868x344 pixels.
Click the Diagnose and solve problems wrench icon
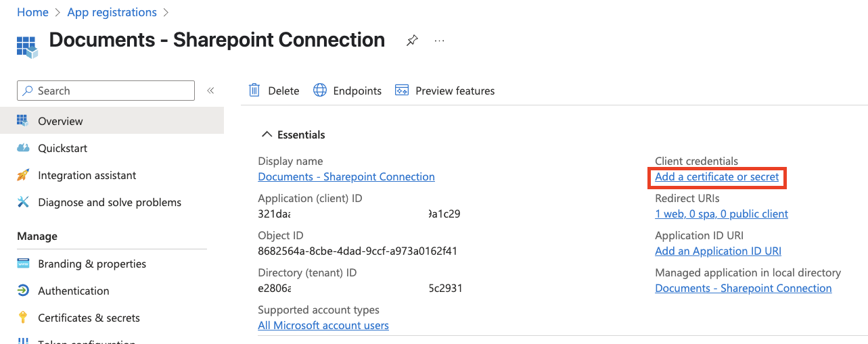[x=23, y=202]
